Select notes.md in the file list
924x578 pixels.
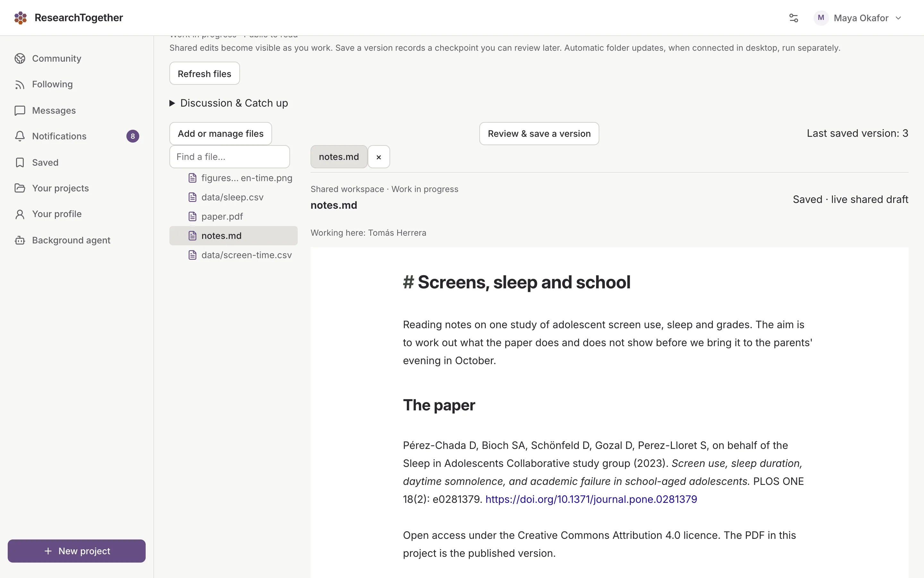234,236
